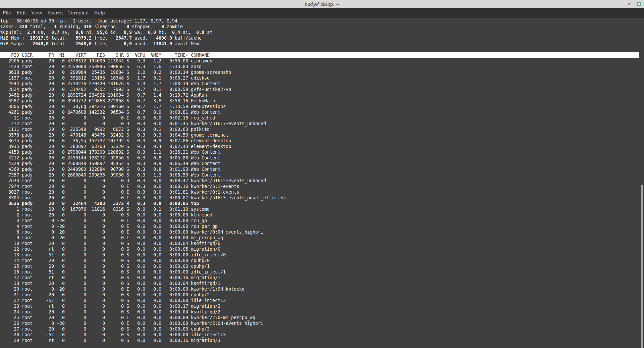Minimize the terminal window
Viewport: 644px width, 348px height.
pyautogui.click(x=619, y=4)
